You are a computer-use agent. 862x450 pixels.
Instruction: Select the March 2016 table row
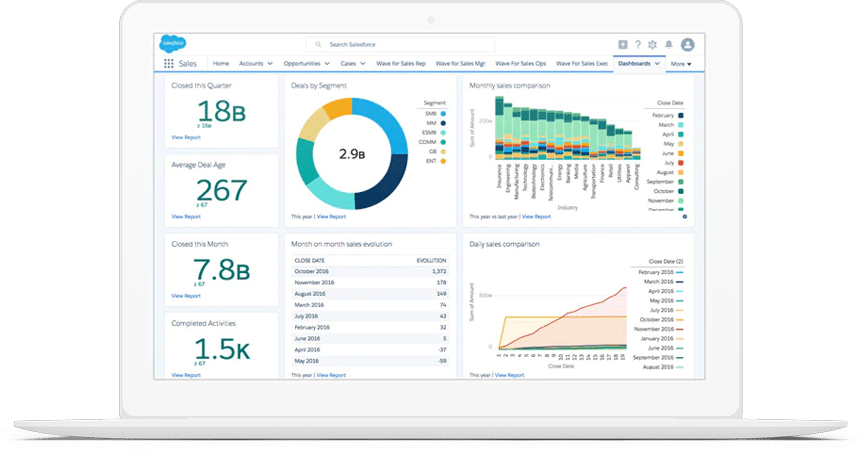point(370,305)
